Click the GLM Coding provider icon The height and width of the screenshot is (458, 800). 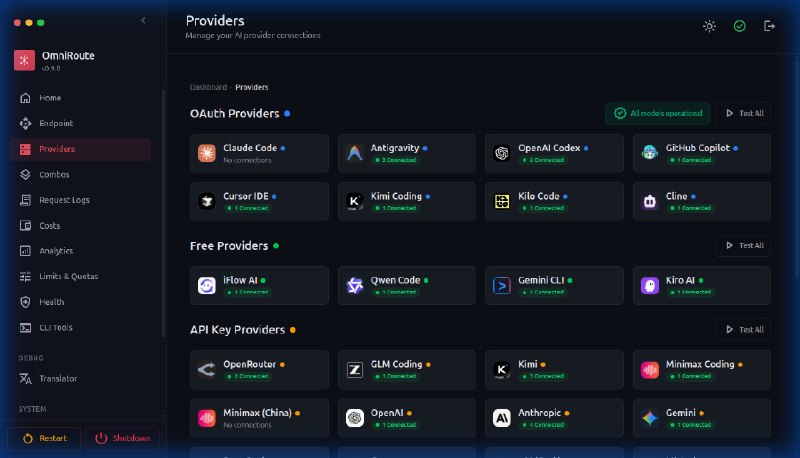point(355,370)
